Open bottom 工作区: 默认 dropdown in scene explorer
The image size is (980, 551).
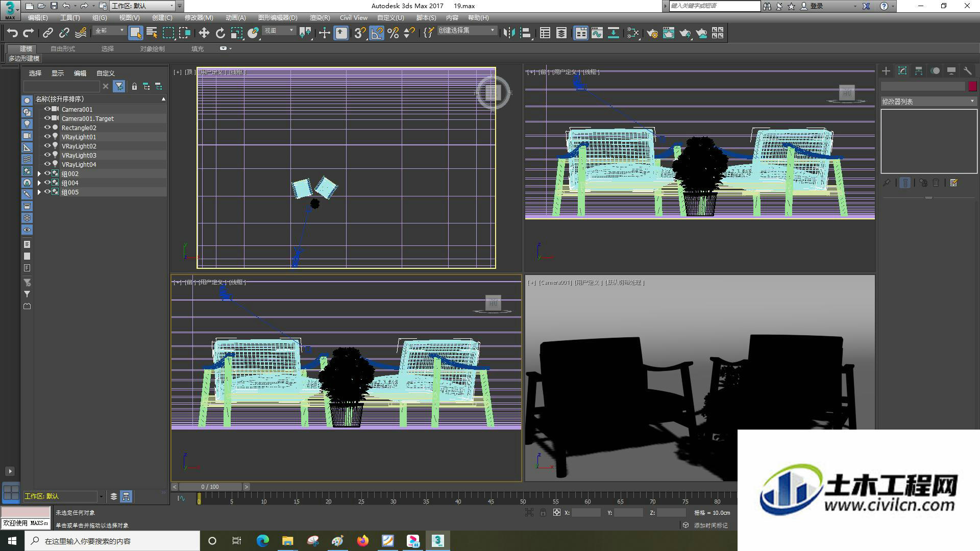click(x=63, y=496)
